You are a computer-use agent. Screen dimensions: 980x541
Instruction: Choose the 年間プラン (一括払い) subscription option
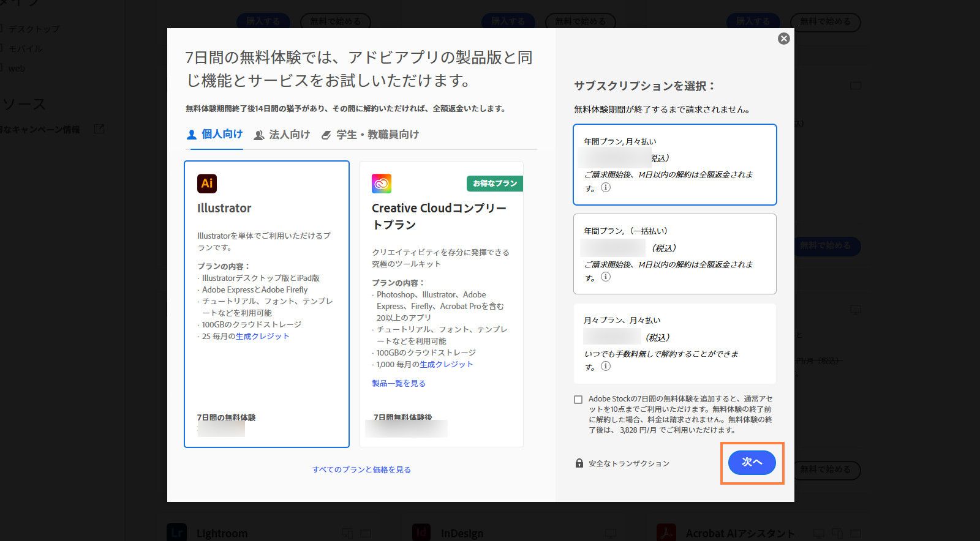click(675, 254)
